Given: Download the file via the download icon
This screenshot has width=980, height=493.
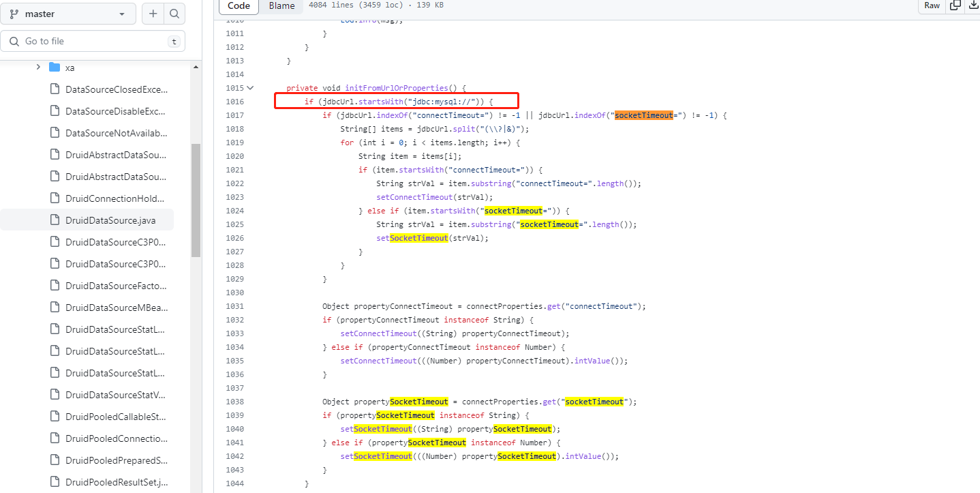Looking at the screenshot, I should point(974,5).
